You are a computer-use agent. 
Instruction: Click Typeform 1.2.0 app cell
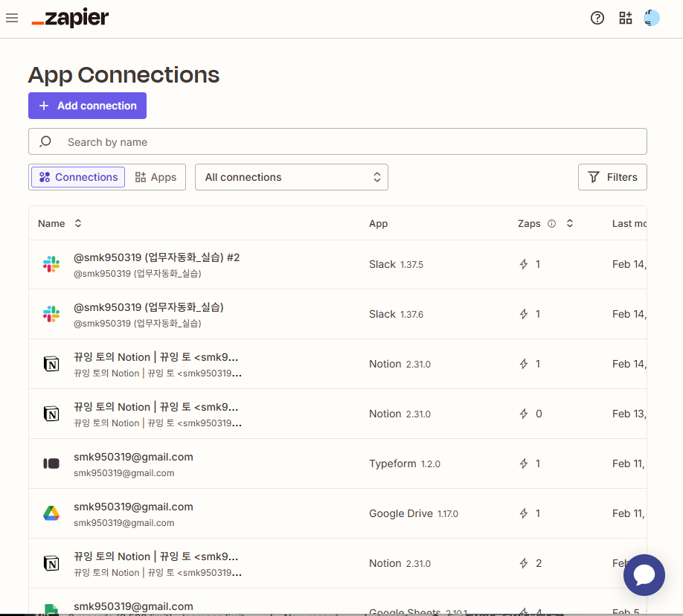(405, 463)
